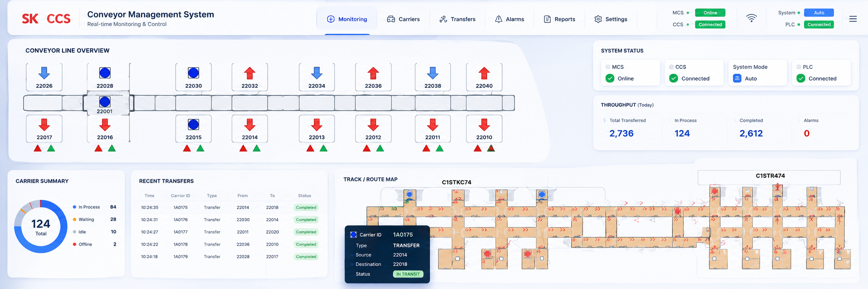Select transfer row for carrier 1A0176

[x=229, y=220]
